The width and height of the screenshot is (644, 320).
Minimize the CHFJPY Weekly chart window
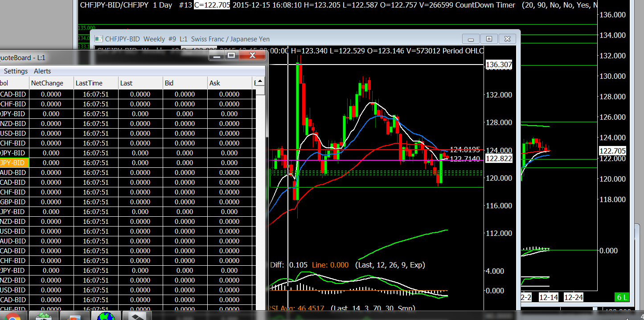pos(471,39)
